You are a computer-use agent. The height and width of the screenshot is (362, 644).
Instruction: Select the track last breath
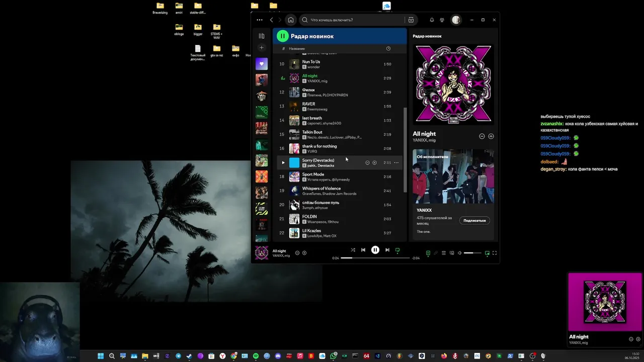click(x=340, y=120)
